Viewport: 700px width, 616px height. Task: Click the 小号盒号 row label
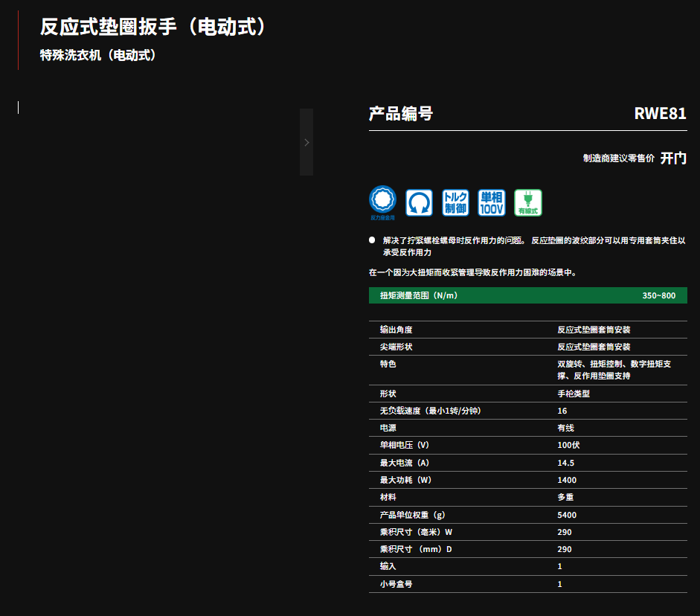coord(396,584)
